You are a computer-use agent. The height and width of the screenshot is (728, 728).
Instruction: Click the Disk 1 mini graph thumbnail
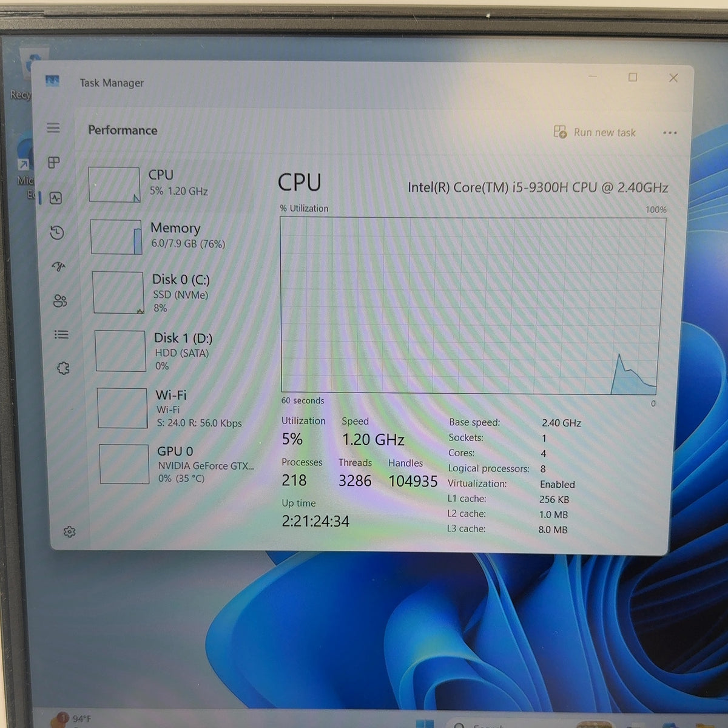click(120, 351)
